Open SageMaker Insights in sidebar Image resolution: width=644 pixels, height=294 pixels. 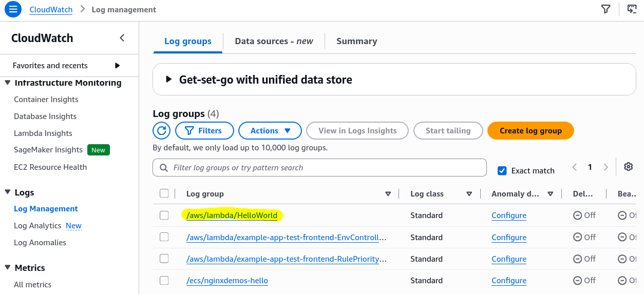(48, 150)
